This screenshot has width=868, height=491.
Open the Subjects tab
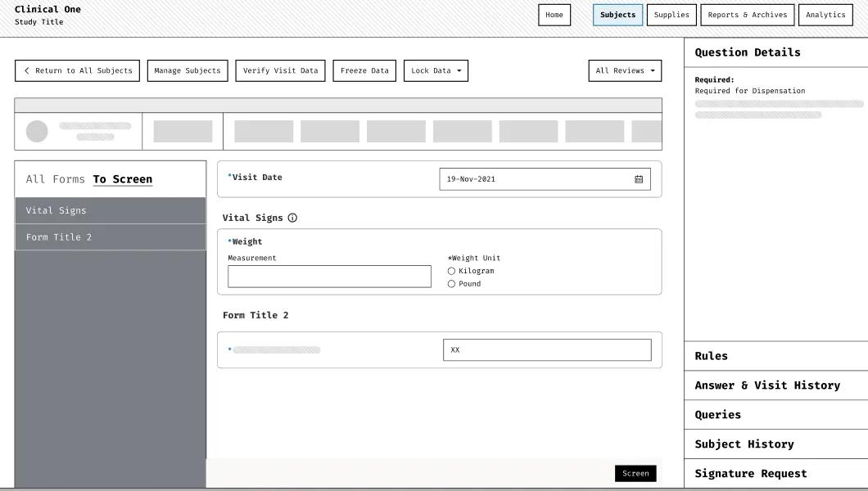point(617,15)
